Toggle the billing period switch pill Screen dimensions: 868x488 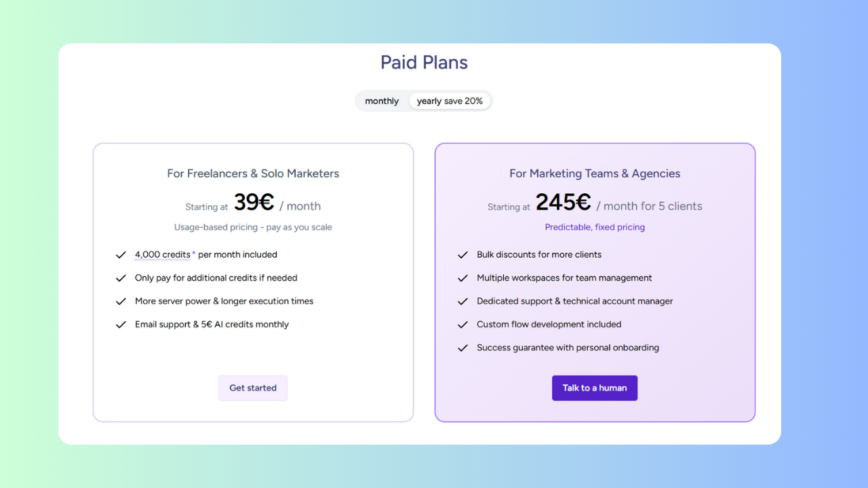click(x=424, y=100)
